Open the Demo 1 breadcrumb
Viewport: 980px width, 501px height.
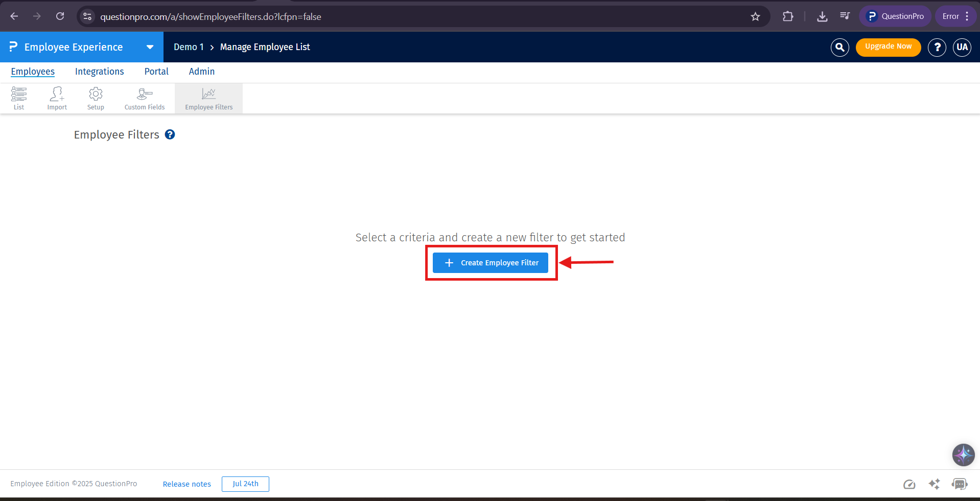pyautogui.click(x=189, y=47)
